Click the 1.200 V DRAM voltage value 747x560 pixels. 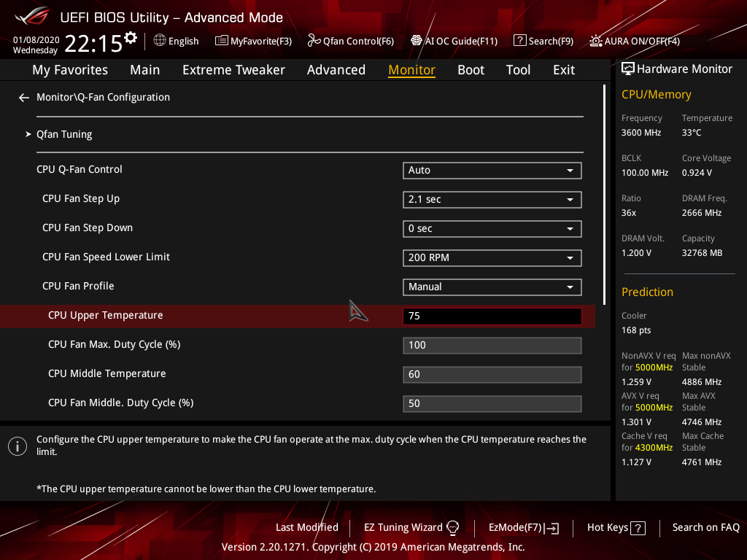(x=636, y=253)
